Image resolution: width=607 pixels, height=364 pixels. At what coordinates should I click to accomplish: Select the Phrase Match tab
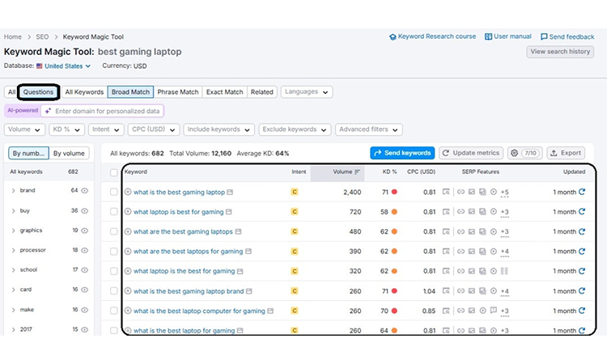(178, 92)
